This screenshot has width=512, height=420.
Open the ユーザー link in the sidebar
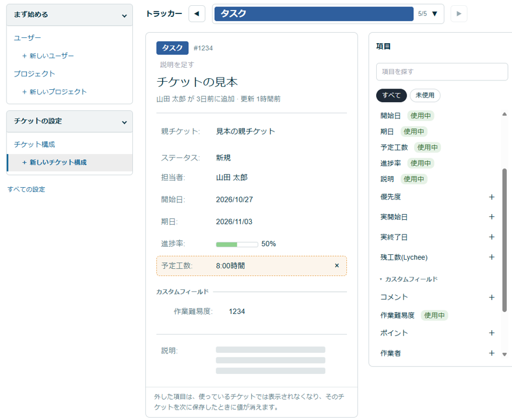27,38
